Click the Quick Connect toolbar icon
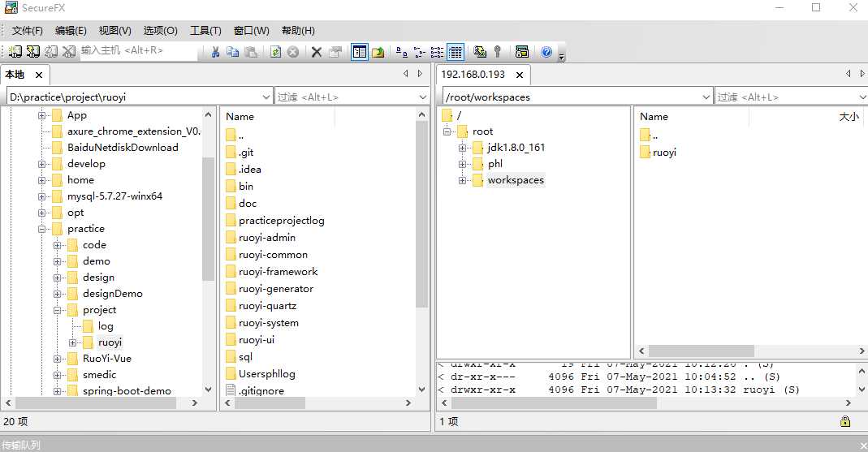Screen dimensions: 868x452 [x=33, y=51]
